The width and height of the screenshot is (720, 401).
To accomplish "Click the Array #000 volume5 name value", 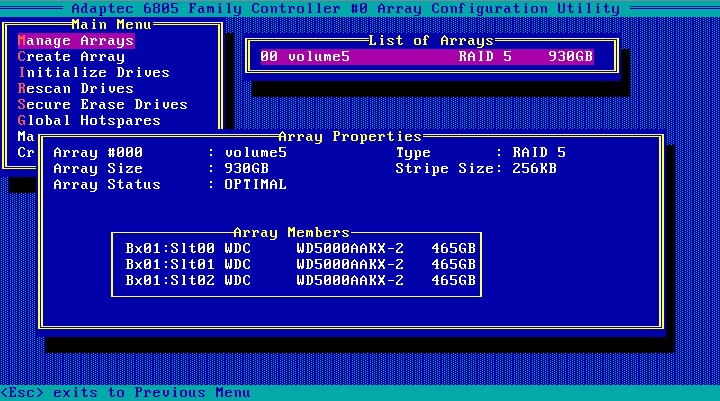I will (255, 153).
